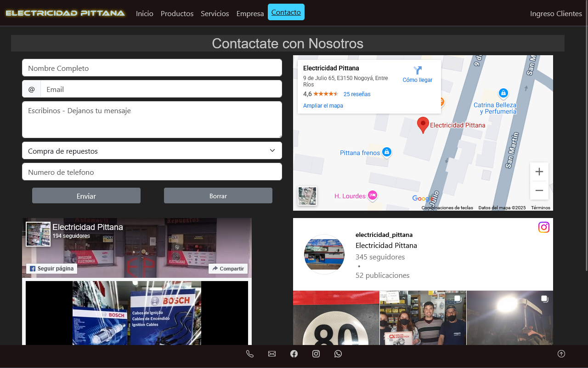Click the Borrar button
Viewport: 588px width, 368px height.
218,195
